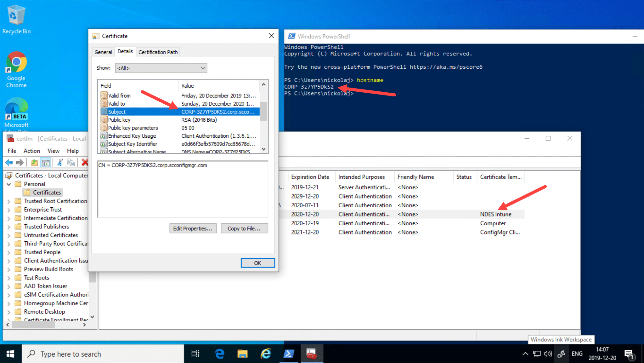Click scroll down arrow in field list
Image resolution: width=644 pixels, height=363 pixels.
click(264, 149)
